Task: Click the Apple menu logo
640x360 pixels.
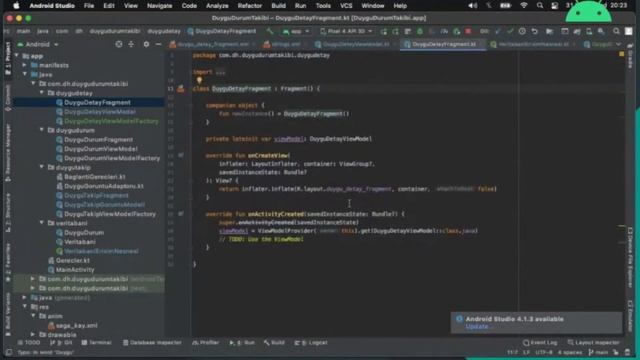Action: (x=16, y=6)
